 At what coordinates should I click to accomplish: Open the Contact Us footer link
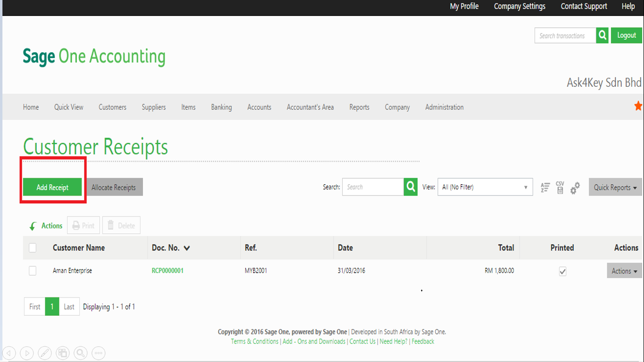click(x=363, y=341)
